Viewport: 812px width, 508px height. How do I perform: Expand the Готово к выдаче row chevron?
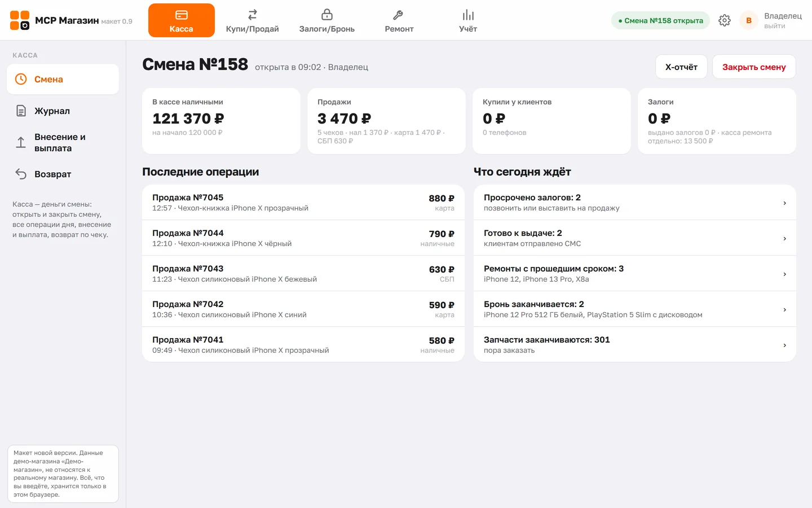pyautogui.click(x=784, y=238)
